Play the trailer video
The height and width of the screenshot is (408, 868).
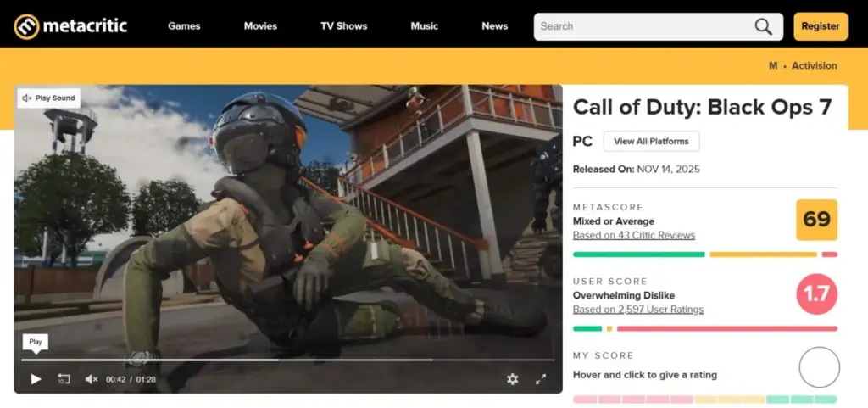[36, 379]
